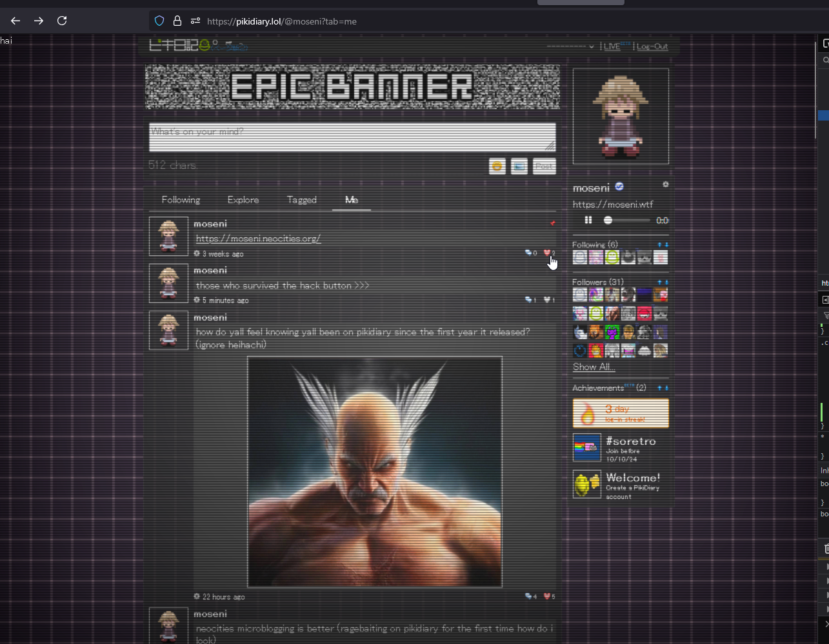Click the verified badge next to moseni
Viewport: 829px width, 644px height.
(619, 187)
